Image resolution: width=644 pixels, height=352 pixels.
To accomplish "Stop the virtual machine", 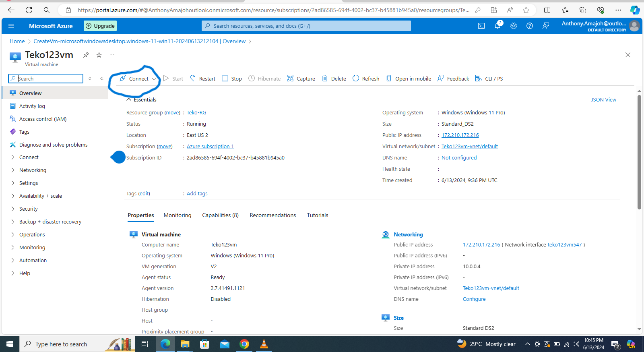I will pos(232,79).
